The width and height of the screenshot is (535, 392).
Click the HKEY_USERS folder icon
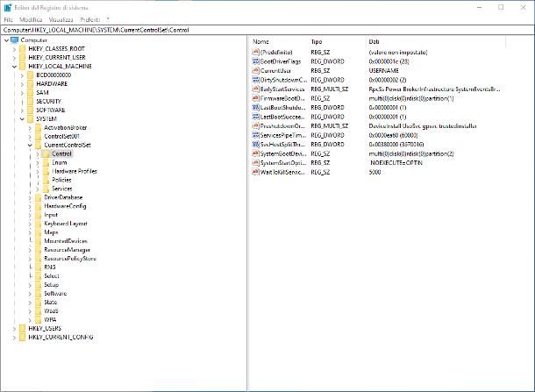pyautogui.click(x=22, y=328)
